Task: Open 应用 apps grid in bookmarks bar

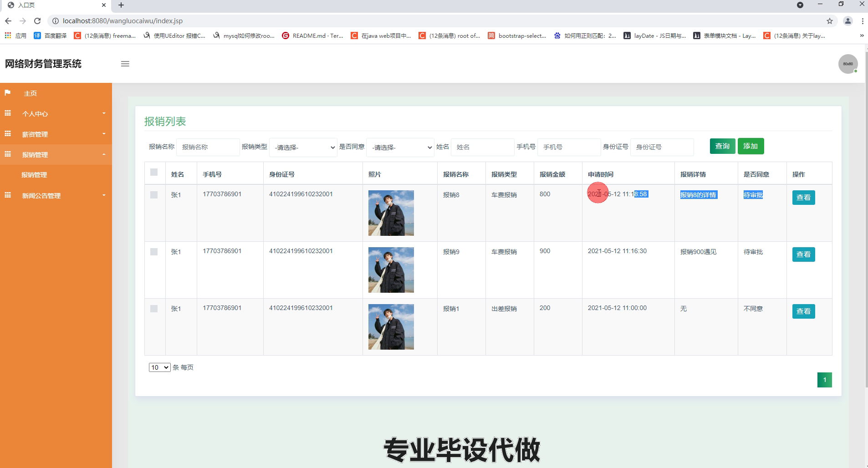Action: pos(15,36)
